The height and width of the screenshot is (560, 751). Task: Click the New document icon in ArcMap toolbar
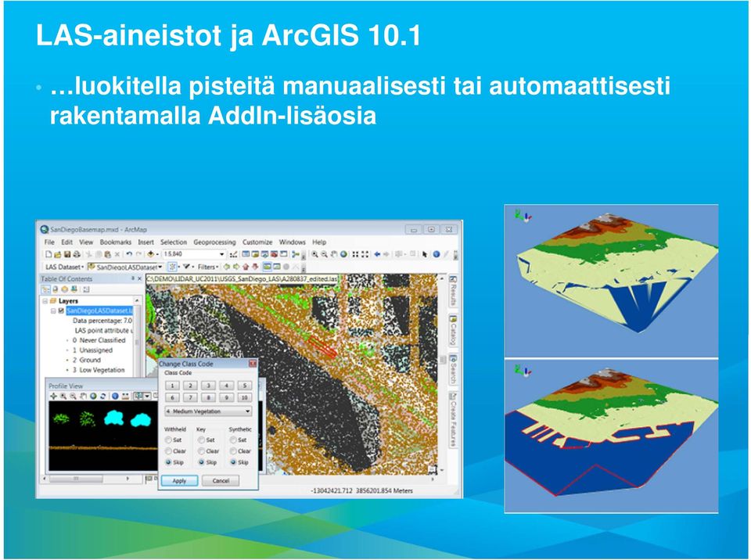[x=49, y=254]
